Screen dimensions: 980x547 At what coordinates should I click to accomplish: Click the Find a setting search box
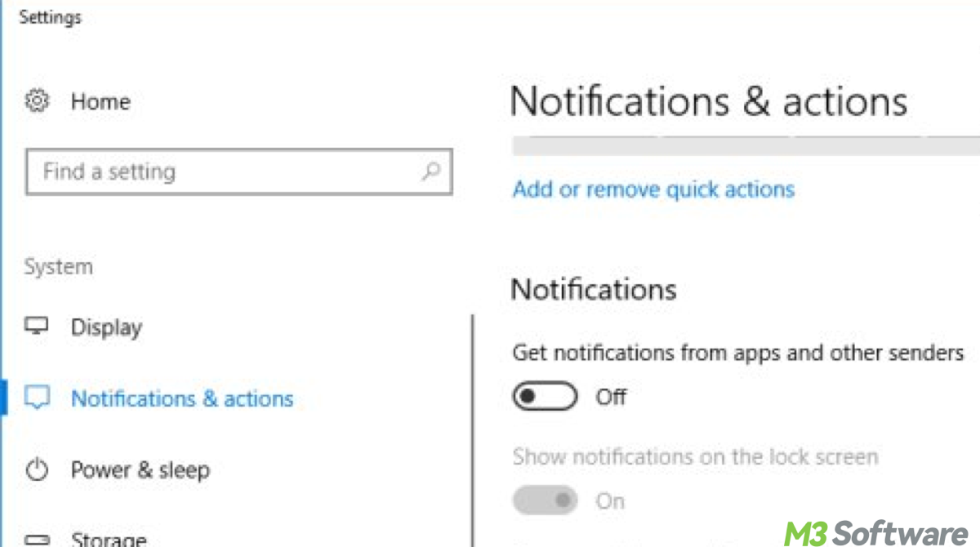(x=238, y=171)
